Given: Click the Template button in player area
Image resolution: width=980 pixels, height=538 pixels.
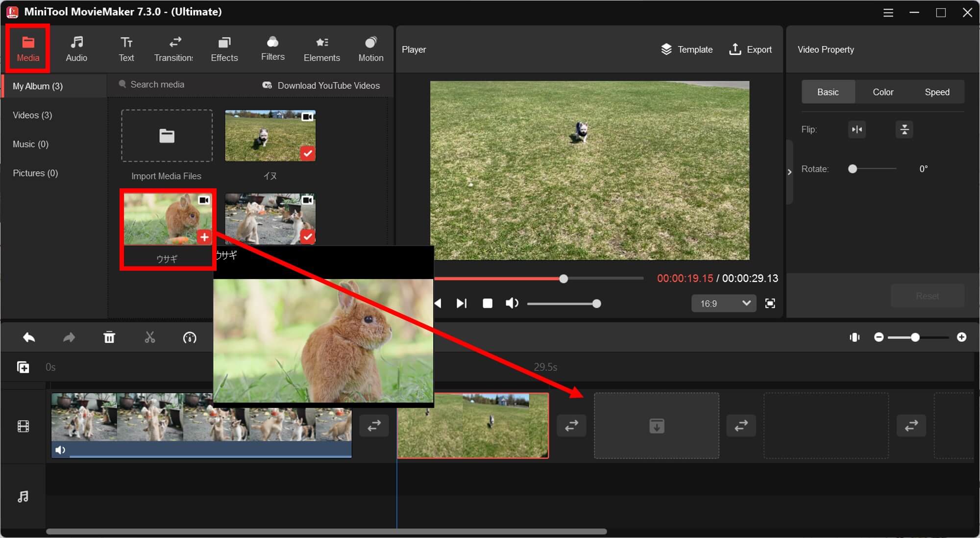Looking at the screenshot, I should tap(687, 49).
